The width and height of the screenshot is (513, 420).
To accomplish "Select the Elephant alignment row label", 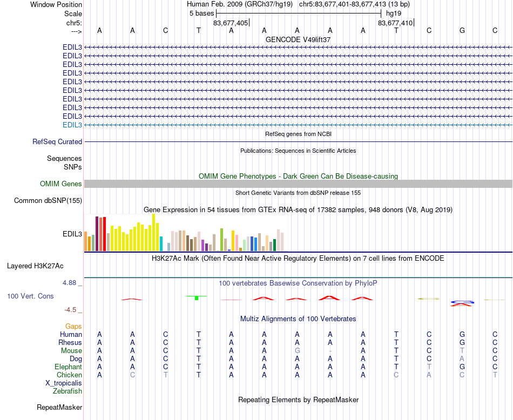I will (69, 367).
